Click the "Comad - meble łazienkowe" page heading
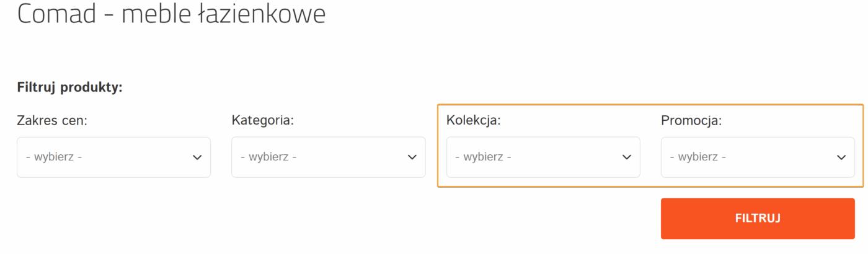Screen dimensions: 868x254 [171, 14]
